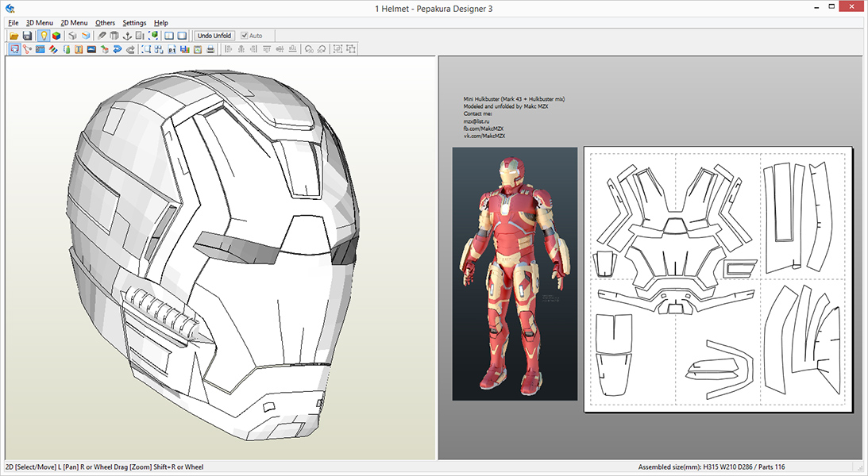868x476 pixels.
Task: Switch to the single-pane window layout icon
Action: click(182, 36)
